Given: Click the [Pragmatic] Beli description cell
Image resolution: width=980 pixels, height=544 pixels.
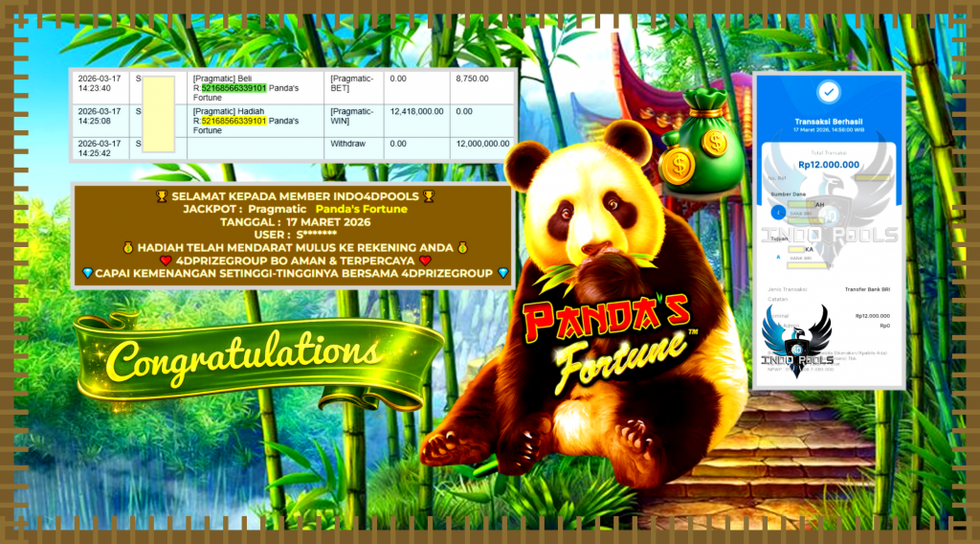Looking at the screenshot, I should coord(255,88).
